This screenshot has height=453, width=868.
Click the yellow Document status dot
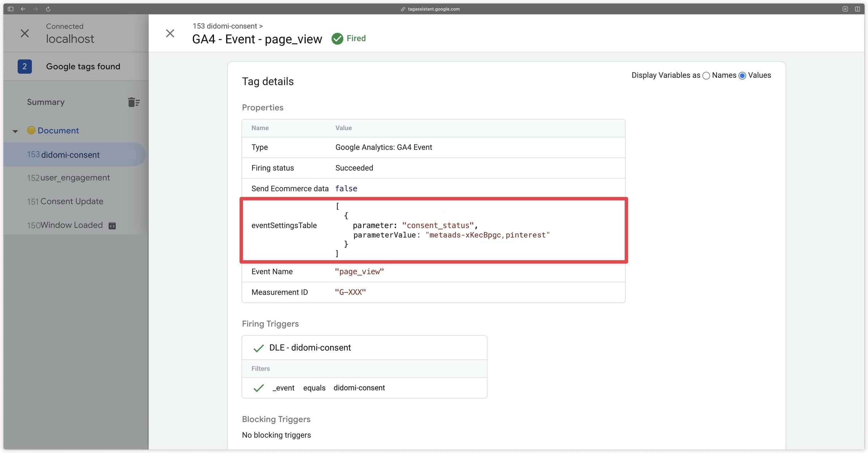[31, 130]
